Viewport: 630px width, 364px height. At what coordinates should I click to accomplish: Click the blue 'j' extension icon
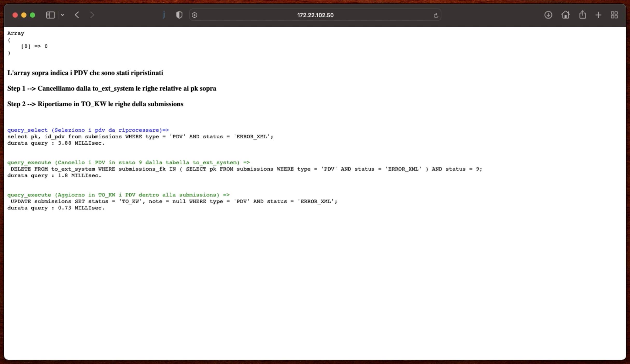pyautogui.click(x=164, y=15)
